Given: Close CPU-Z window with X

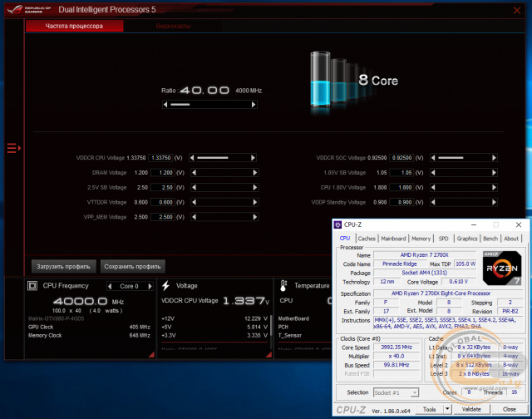Looking at the screenshot, I should [x=519, y=224].
